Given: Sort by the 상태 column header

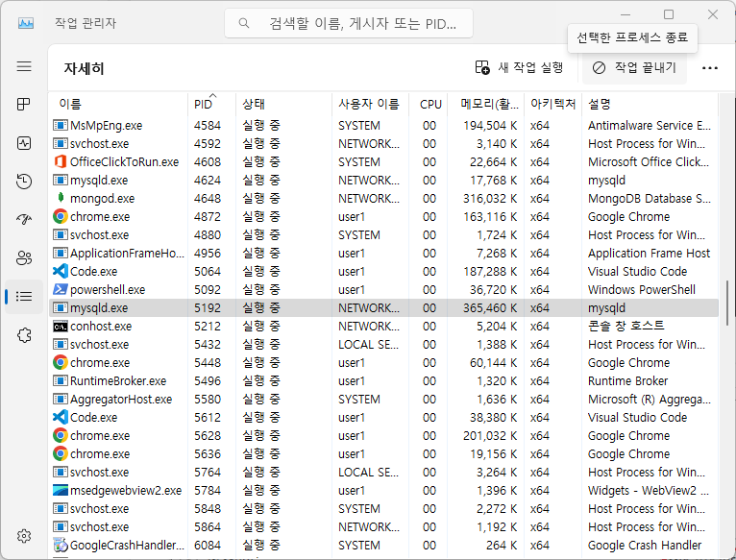Looking at the screenshot, I should point(284,104).
